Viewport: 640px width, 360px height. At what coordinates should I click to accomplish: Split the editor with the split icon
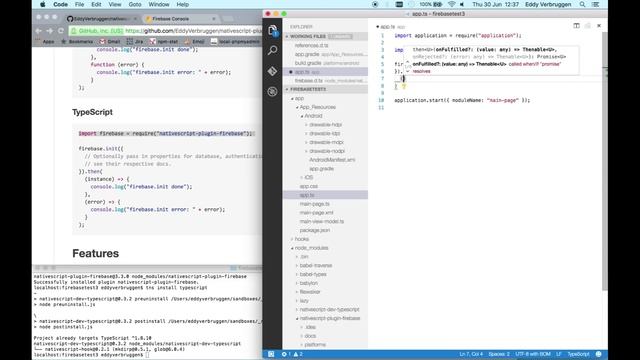pyautogui.click(x=576, y=26)
